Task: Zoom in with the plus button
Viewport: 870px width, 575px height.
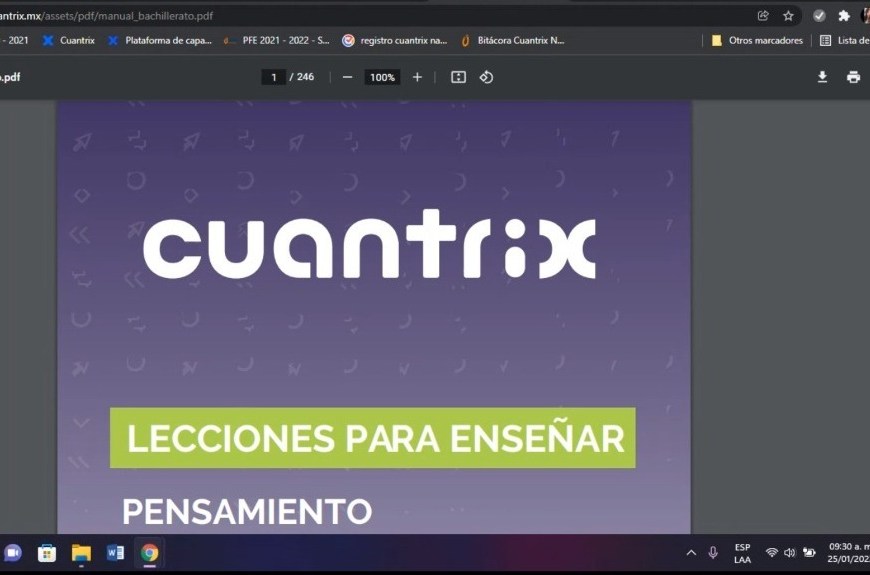Action: (x=417, y=77)
